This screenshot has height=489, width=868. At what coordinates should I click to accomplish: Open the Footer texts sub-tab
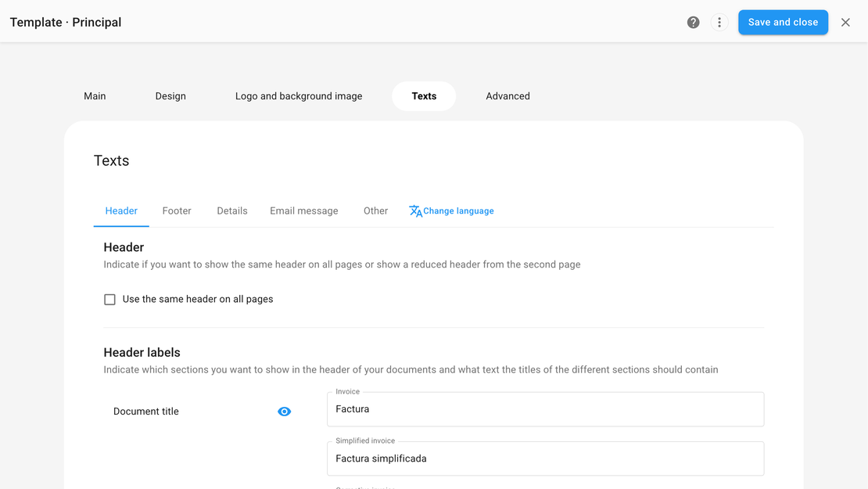(x=177, y=211)
